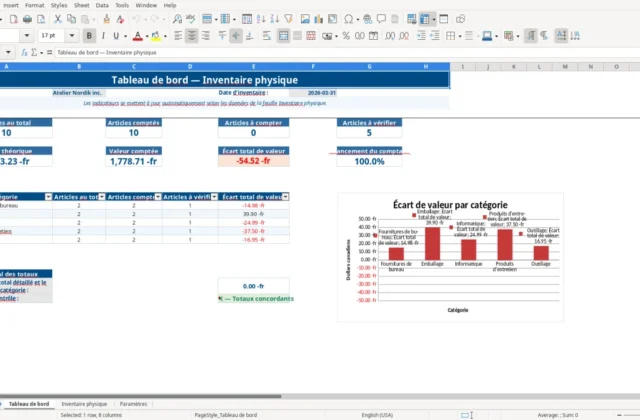Toggle Wrap Text
Viewport: 640px width, 420px height.
coord(267,36)
